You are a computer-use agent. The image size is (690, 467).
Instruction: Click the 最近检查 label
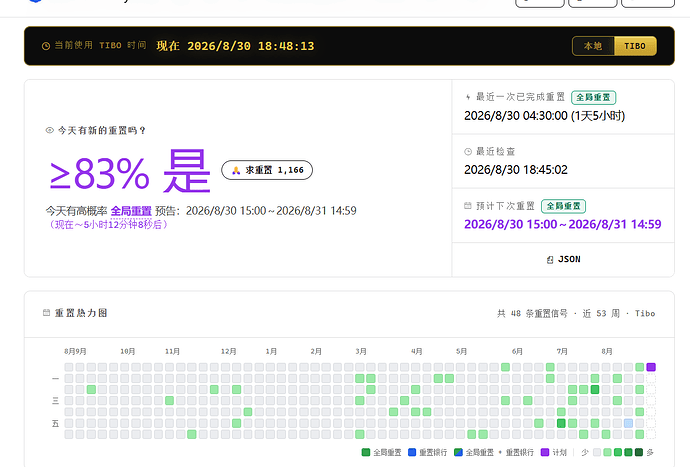pyautogui.click(x=495, y=151)
